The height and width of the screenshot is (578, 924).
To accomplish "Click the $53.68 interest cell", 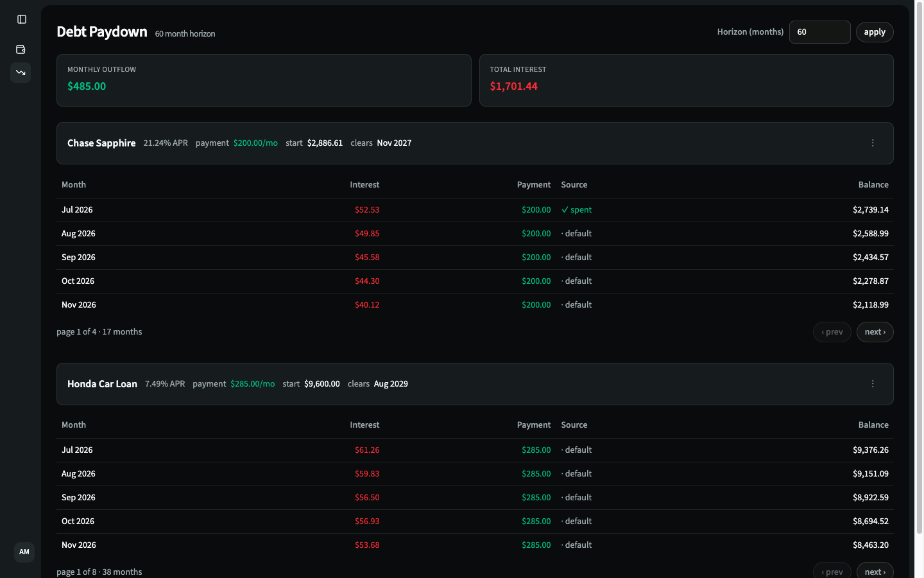I will [x=367, y=545].
